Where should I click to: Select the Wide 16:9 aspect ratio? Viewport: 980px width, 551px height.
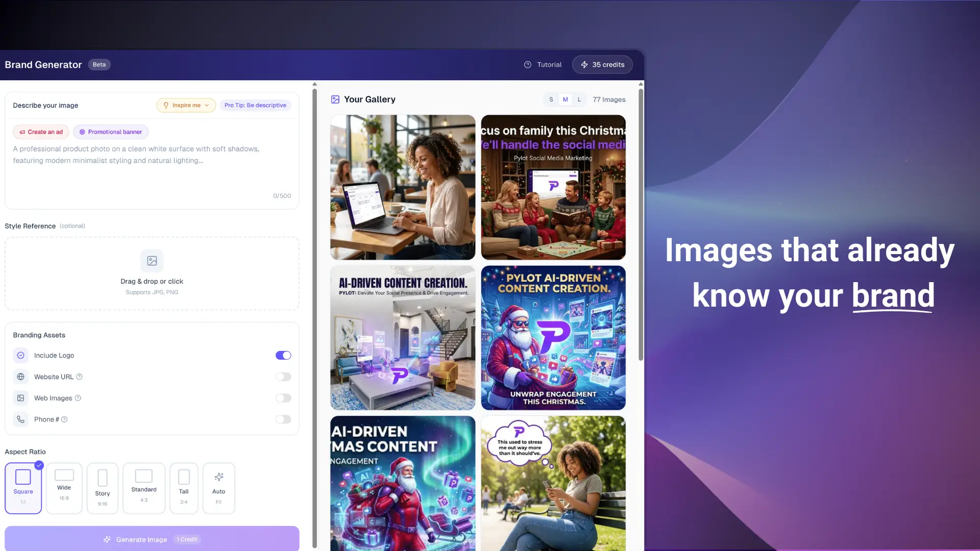(x=64, y=488)
